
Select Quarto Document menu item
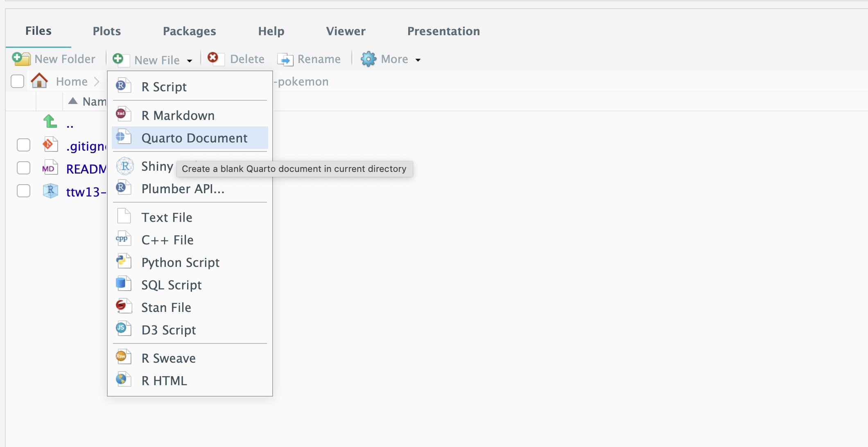pyautogui.click(x=194, y=138)
